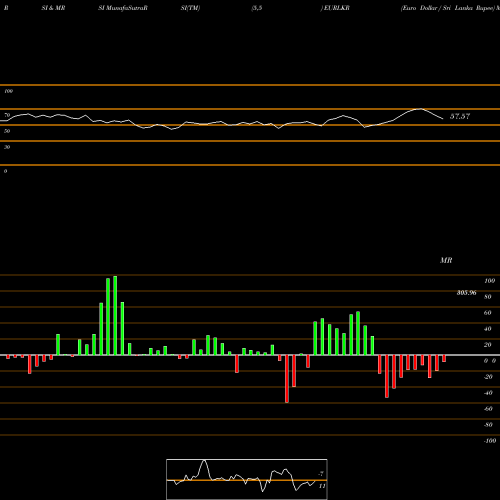The height and width of the screenshot is (500, 500).
Task: Click the RSI line peak near the 70 level
Action: click(x=421, y=109)
